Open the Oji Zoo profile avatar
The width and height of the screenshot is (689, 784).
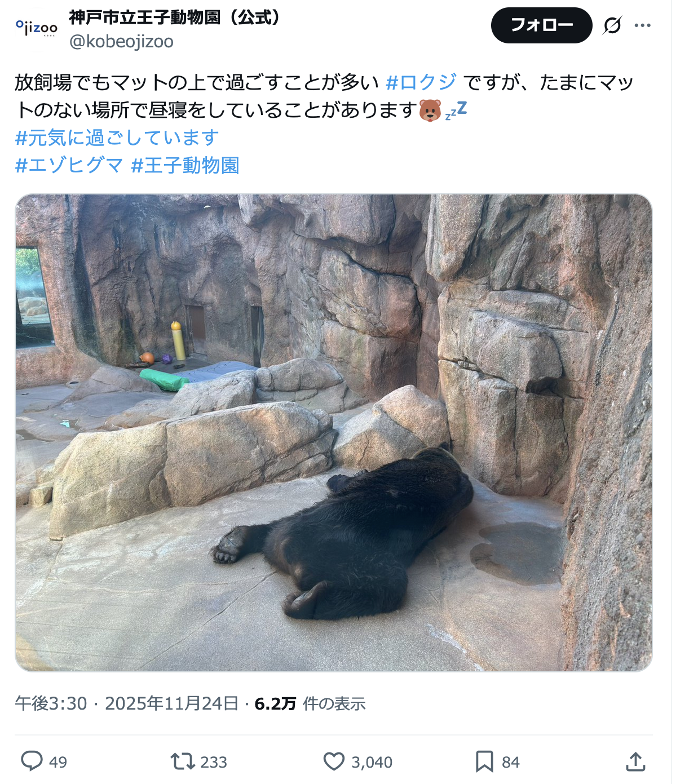click(37, 28)
